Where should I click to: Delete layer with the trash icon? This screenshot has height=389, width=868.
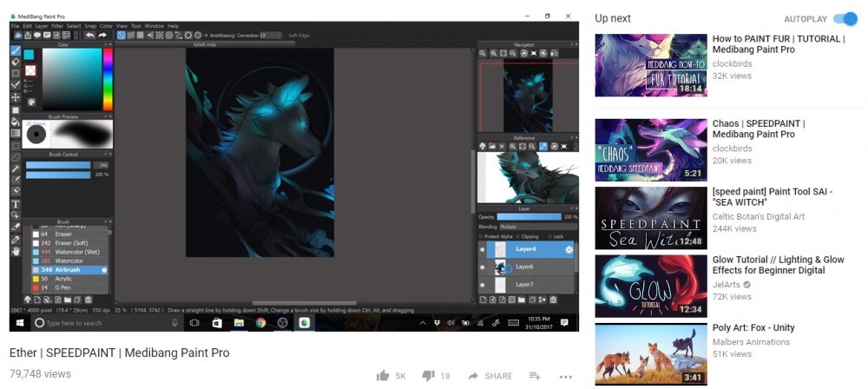pos(553,300)
